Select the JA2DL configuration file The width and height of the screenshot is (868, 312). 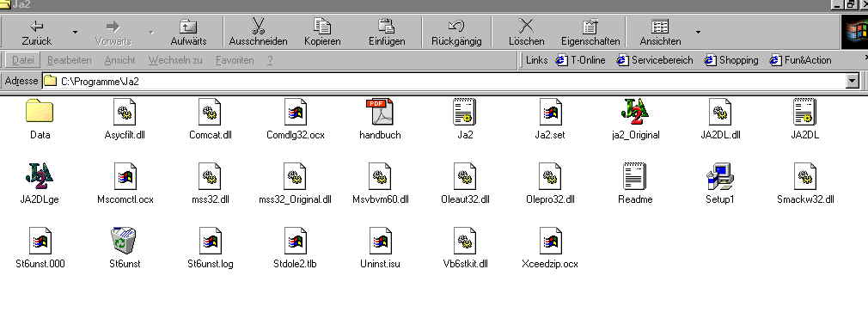click(x=805, y=119)
